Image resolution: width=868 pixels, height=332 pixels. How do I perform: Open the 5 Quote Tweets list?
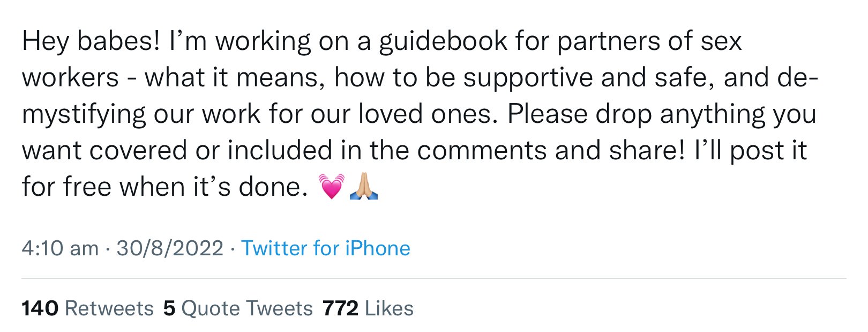coord(238,308)
